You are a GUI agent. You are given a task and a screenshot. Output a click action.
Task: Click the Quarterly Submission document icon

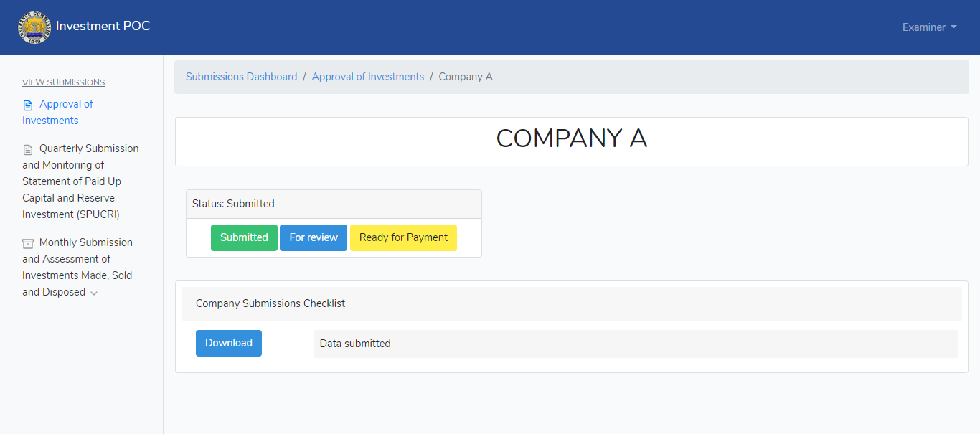click(28, 149)
